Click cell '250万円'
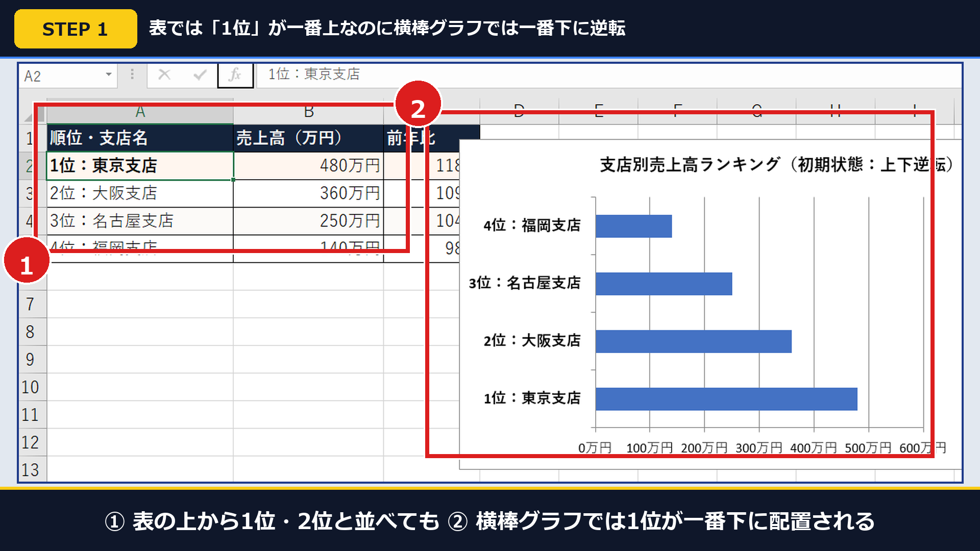The width and height of the screenshot is (980, 551). coord(308,220)
